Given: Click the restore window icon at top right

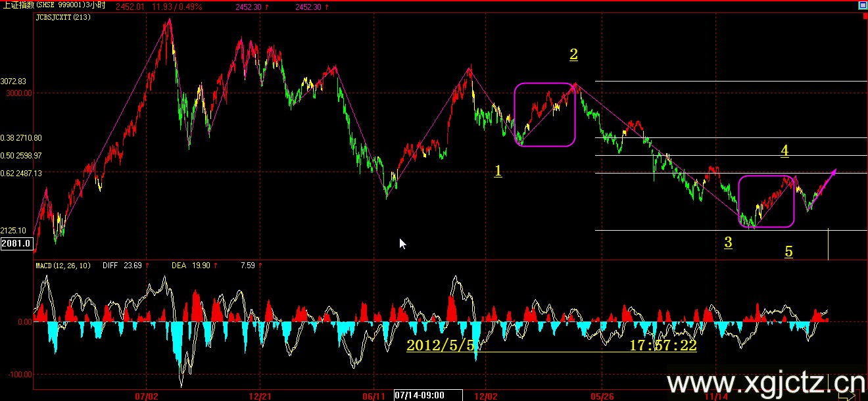Looking at the screenshot, I should (862, 6).
